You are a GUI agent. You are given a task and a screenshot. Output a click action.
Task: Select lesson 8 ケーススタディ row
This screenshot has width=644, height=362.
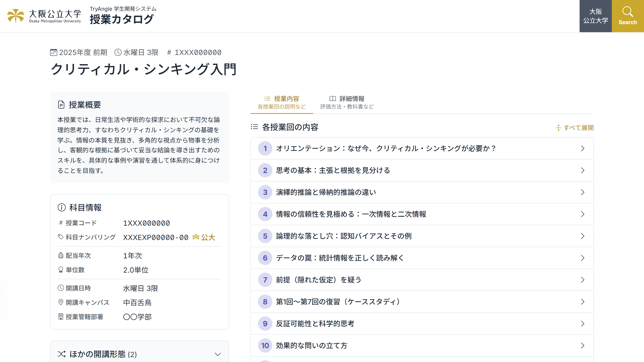[x=425, y=301]
